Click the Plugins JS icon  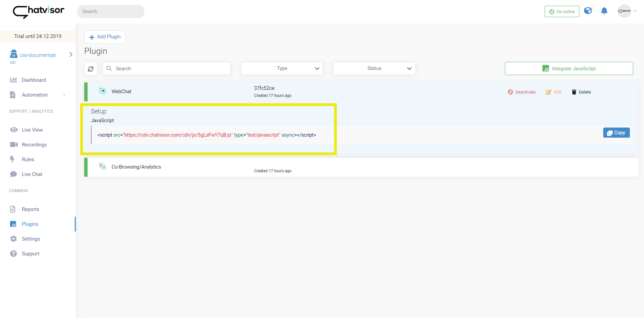point(13,224)
